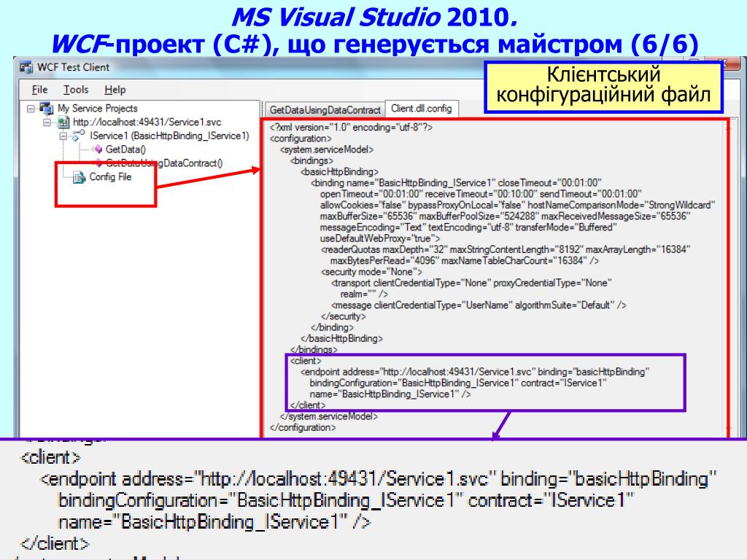Click the My Service Projects icon
The width and height of the screenshot is (747, 560).
(x=47, y=109)
